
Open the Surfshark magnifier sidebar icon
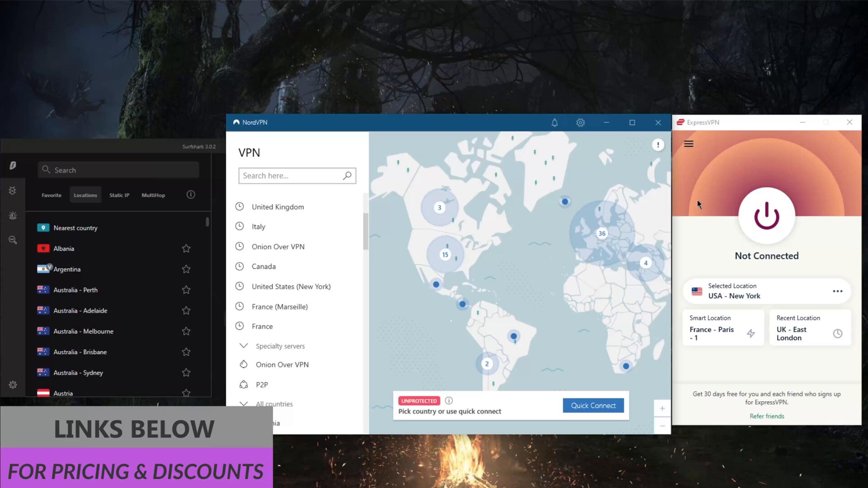coord(13,240)
